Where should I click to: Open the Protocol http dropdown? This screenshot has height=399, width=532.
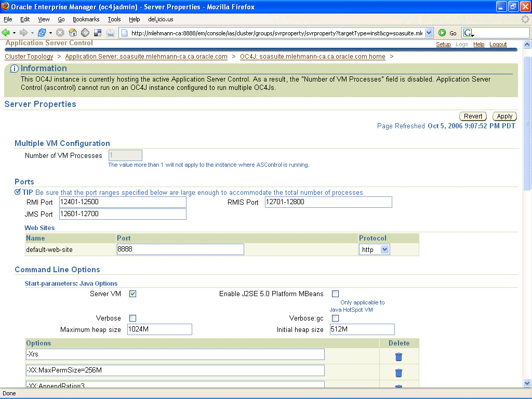[x=374, y=250]
